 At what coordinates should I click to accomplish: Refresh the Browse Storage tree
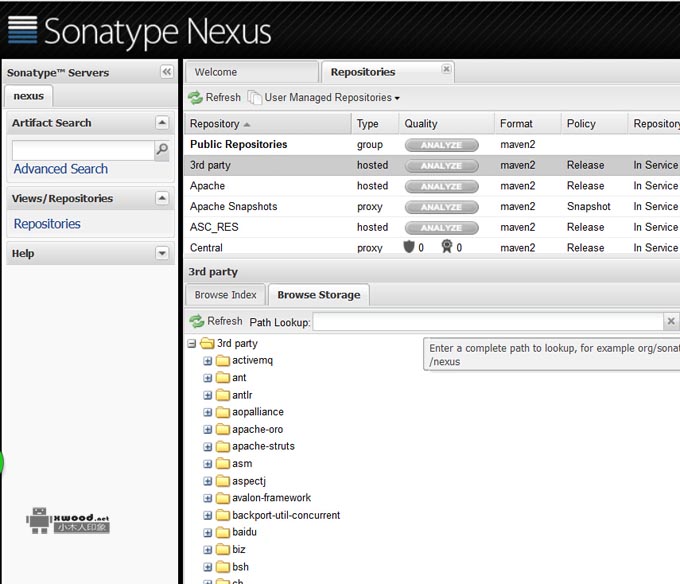pyautogui.click(x=216, y=321)
